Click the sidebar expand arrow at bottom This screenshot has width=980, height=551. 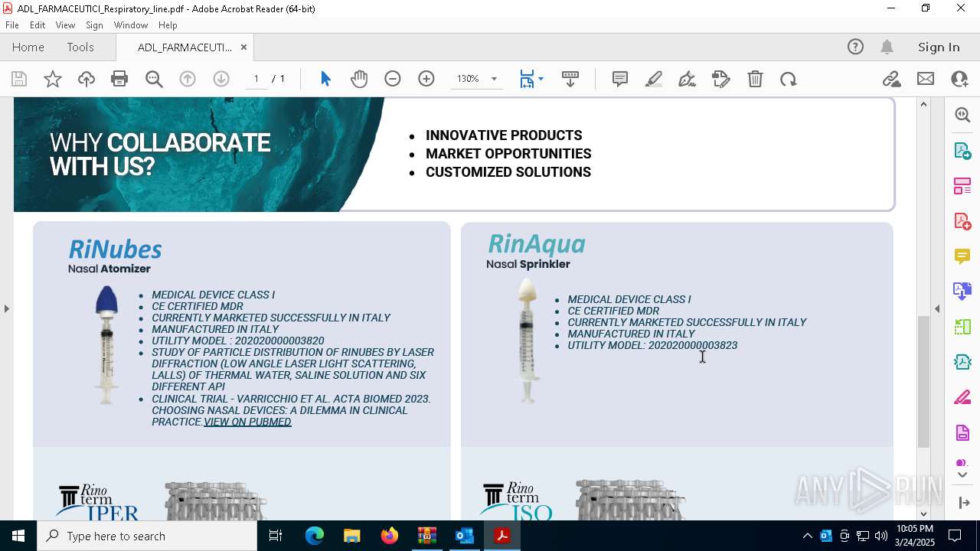(x=964, y=503)
